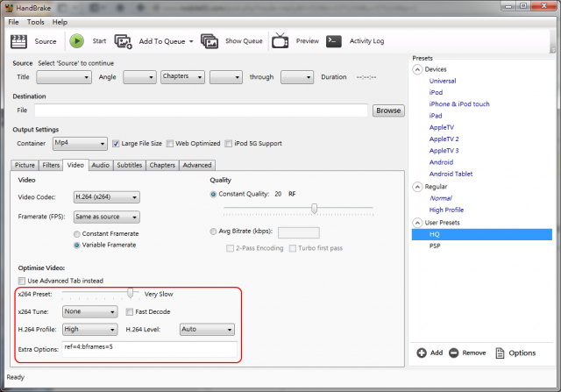Select the Normal preset

(x=440, y=198)
